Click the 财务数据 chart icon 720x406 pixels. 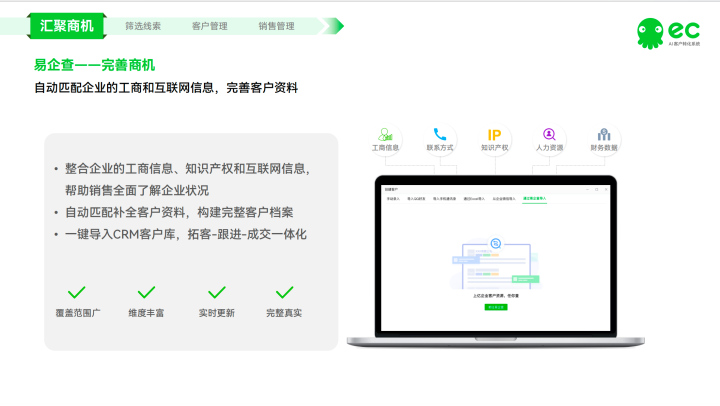[x=604, y=135]
